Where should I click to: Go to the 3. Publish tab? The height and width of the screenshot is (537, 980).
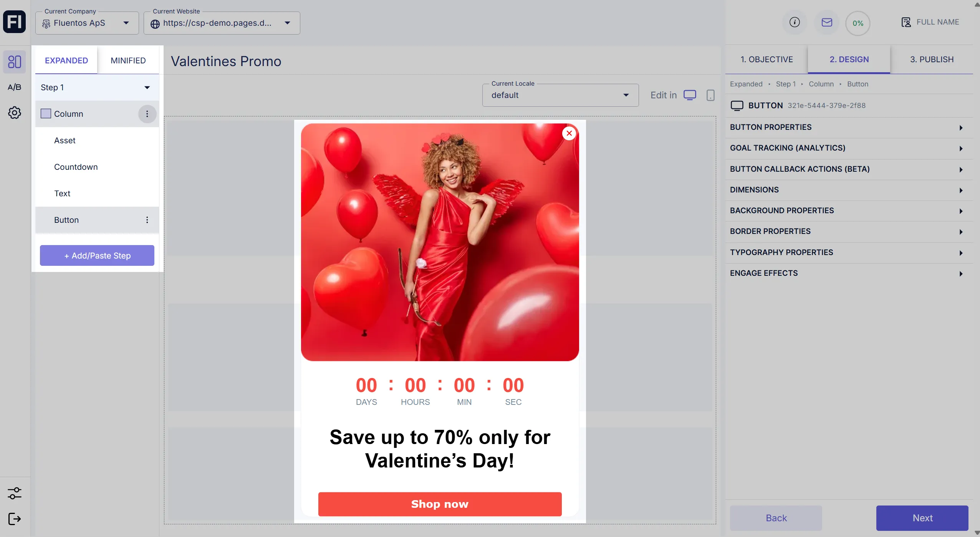[932, 60]
